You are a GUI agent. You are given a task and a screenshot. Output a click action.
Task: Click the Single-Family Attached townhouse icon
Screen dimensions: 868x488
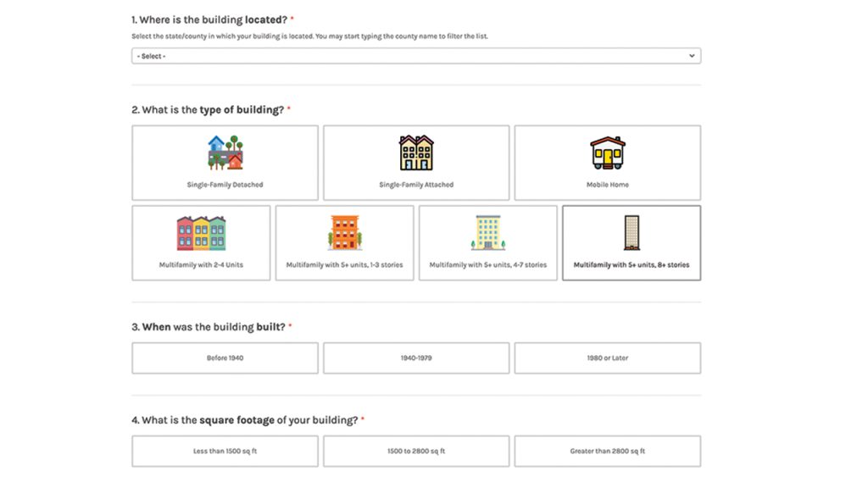415,152
